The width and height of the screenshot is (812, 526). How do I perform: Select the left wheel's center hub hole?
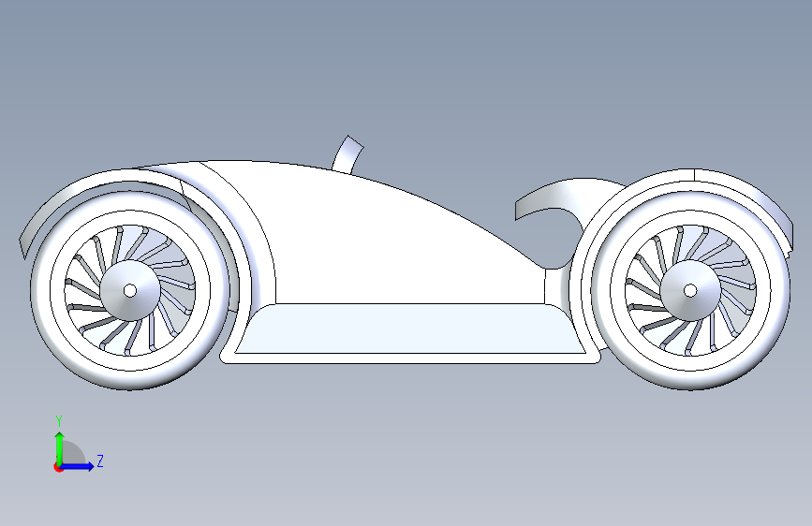click(130, 290)
